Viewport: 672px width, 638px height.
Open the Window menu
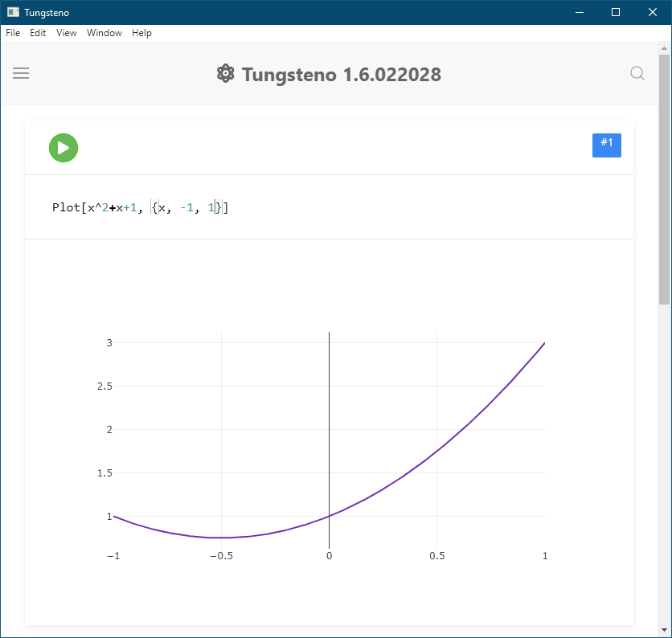[x=104, y=33]
